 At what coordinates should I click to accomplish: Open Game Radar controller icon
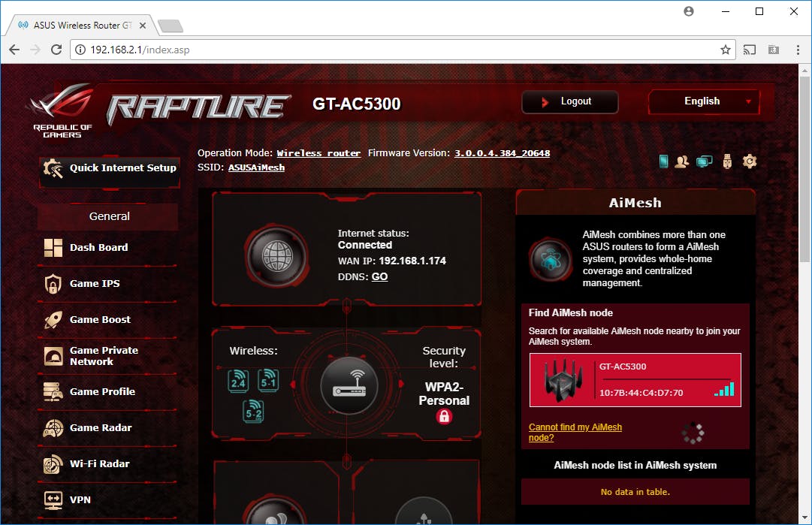53,428
